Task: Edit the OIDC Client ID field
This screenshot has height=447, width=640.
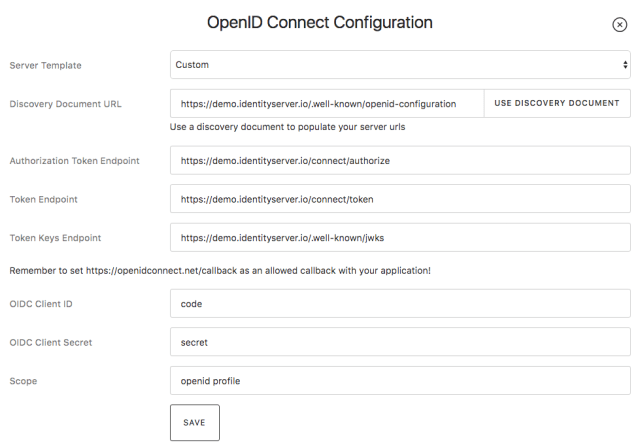Action: (400, 303)
